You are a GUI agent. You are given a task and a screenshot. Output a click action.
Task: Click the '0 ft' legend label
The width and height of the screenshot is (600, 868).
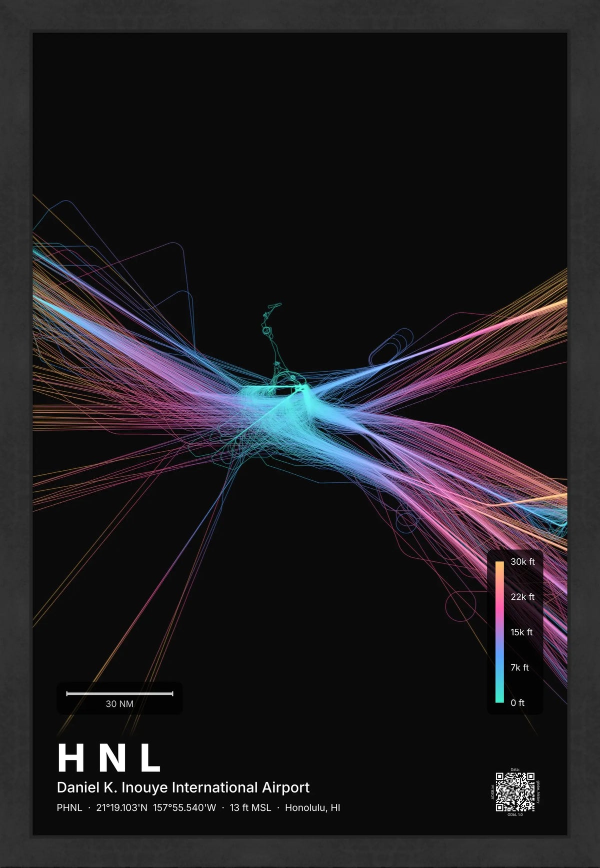(x=517, y=703)
